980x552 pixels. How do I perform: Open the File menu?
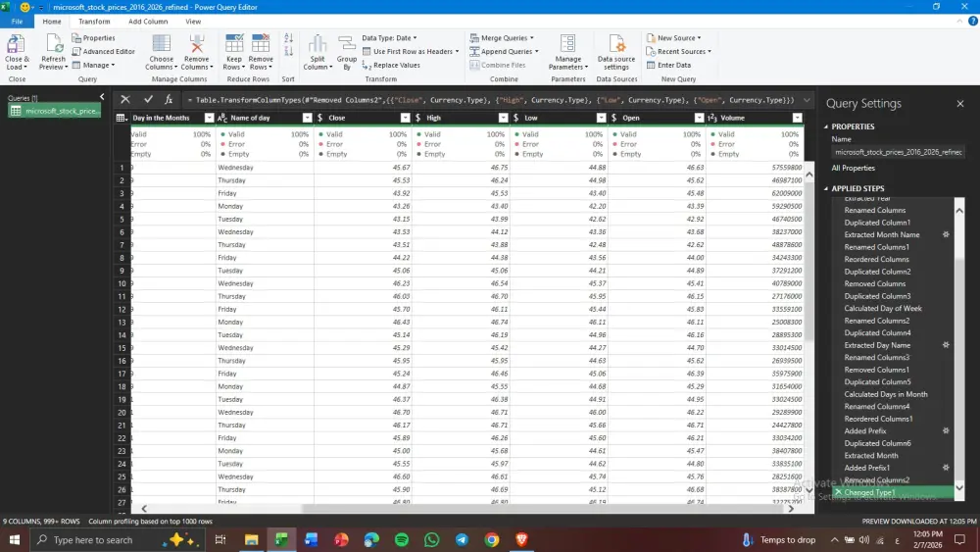(17, 22)
